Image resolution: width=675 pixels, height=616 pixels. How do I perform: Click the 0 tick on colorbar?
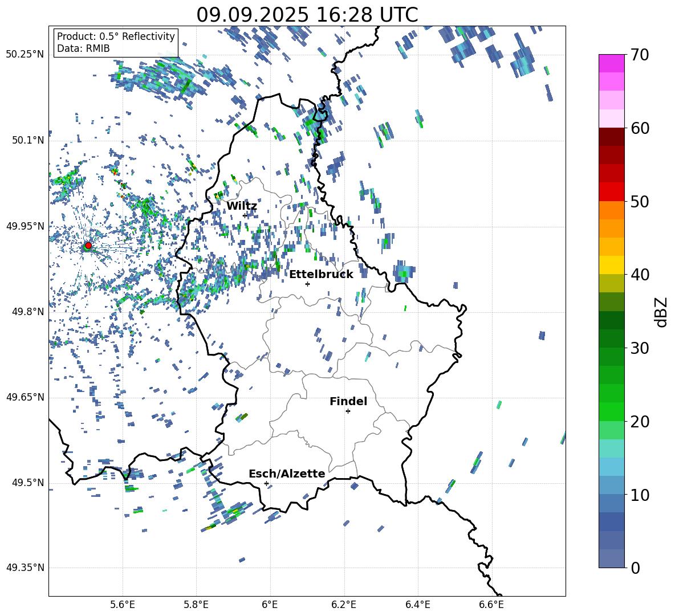tap(635, 568)
